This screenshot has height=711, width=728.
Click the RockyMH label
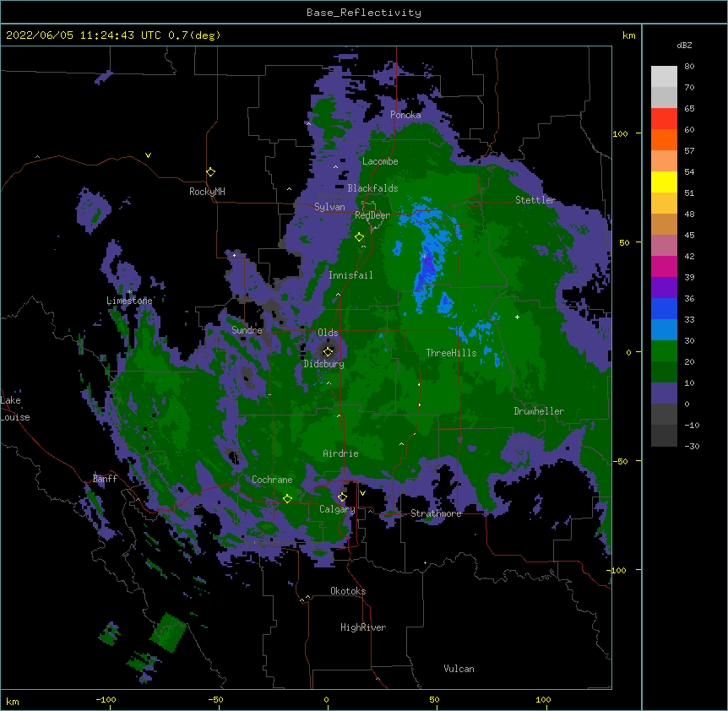tap(207, 192)
